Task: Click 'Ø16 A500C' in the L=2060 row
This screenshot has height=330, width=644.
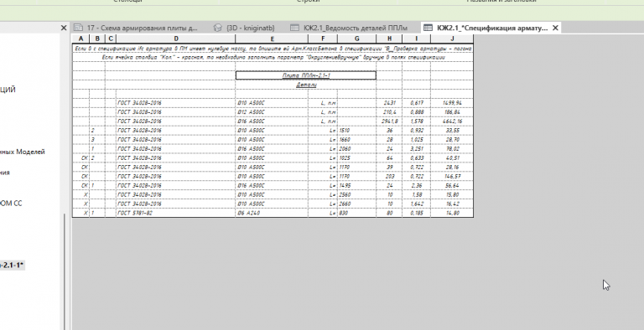Action: (272, 148)
